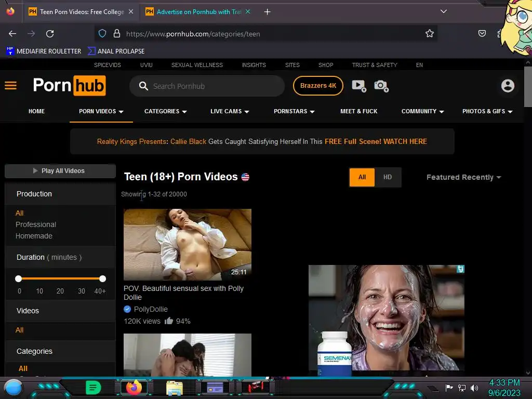Click the forward navigation arrow

click(x=31, y=34)
